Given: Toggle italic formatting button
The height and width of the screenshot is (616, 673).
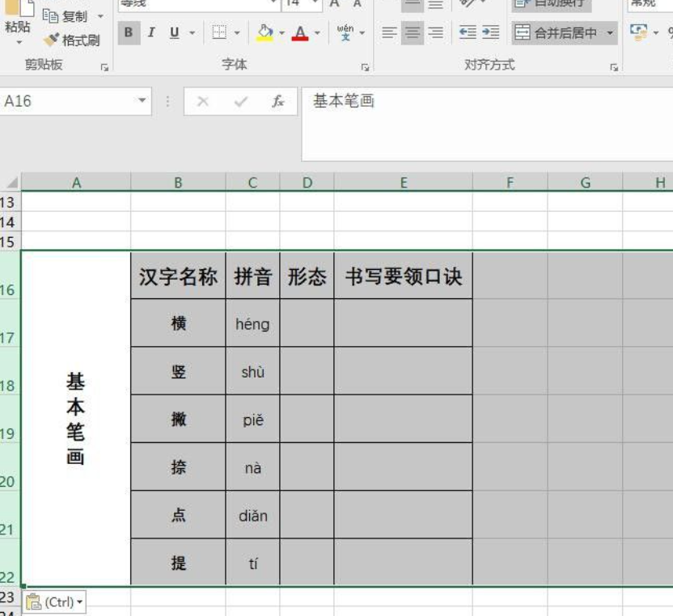Looking at the screenshot, I should click(151, 33).
